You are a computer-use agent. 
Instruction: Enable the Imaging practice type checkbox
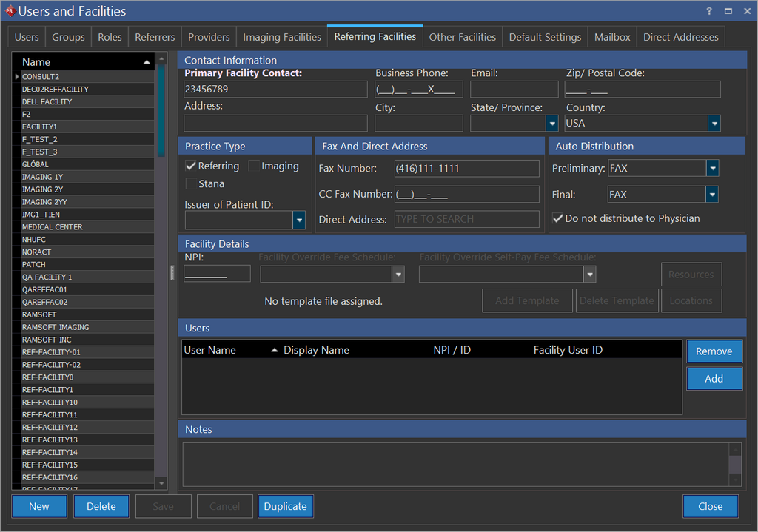click(x=254, y=166)
